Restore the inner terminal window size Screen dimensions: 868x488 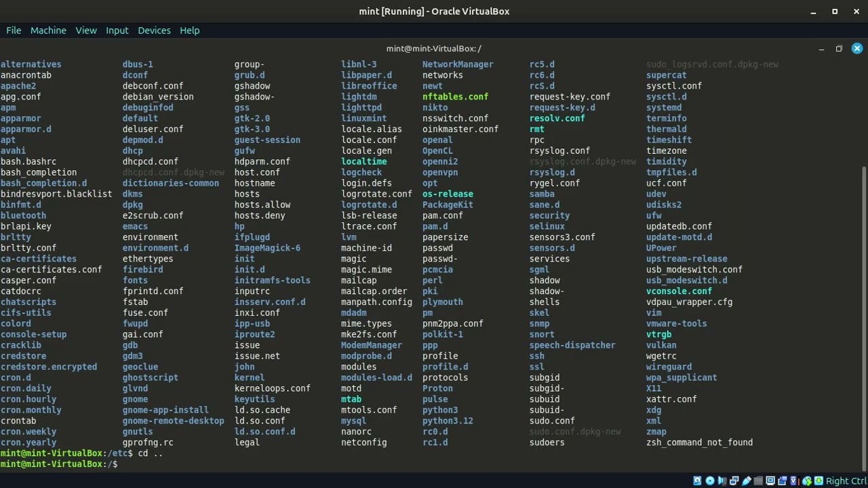[839, 49]
